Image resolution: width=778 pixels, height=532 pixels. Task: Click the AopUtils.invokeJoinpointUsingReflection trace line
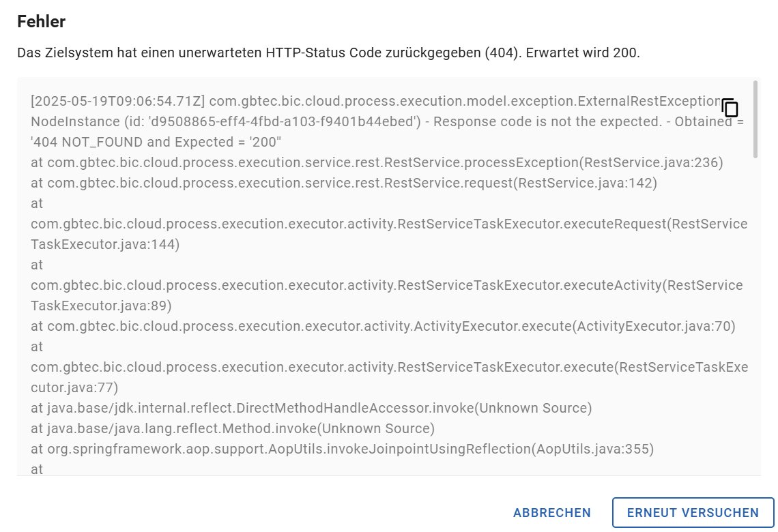[x=344, y=449]
